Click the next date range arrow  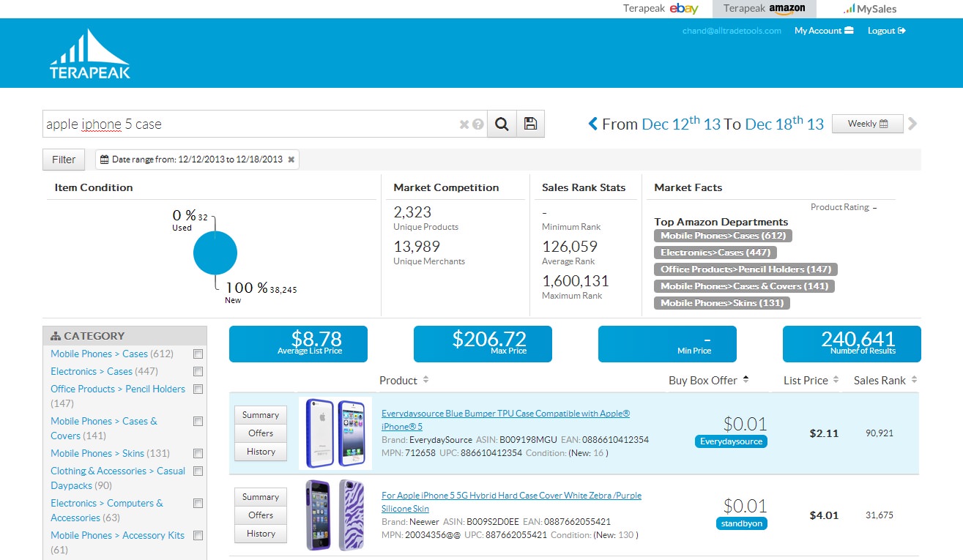coord(912,124)
